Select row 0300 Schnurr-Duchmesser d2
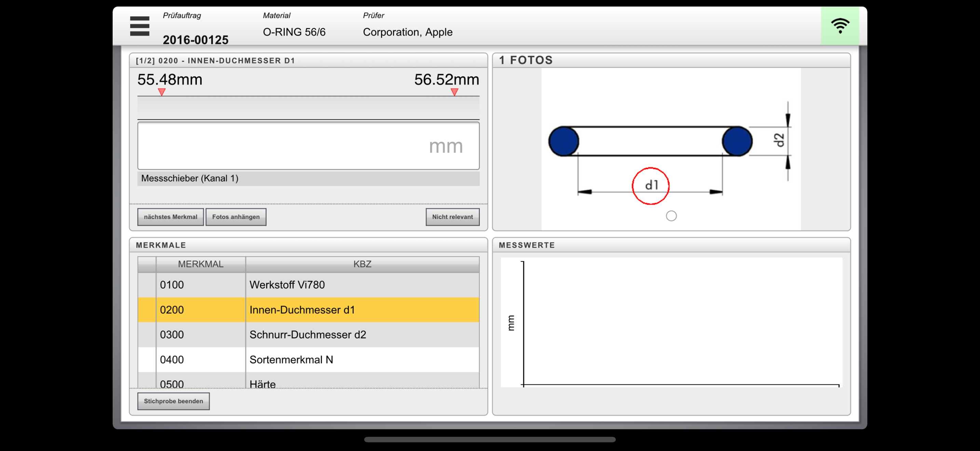This screenshot has width=980, height=451. (308, 334)
